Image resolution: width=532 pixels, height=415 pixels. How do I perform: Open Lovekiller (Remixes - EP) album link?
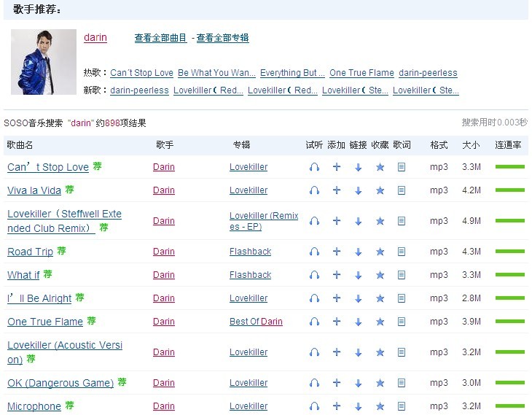pos(264,221)
